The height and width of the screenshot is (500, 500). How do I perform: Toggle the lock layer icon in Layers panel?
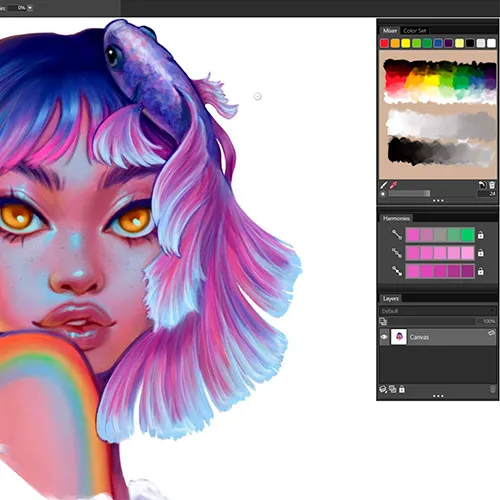402,389
